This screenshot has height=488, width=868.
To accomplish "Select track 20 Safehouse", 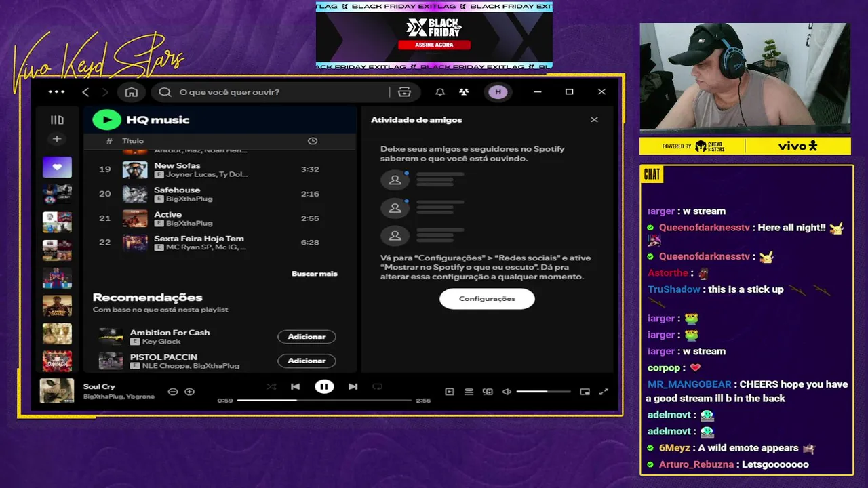I will tap(220, 194).
